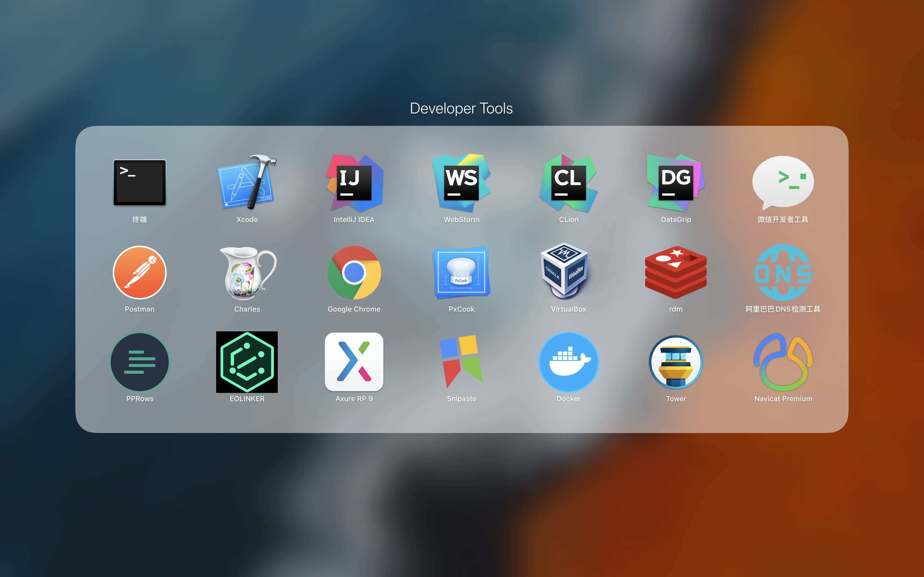The width and height of the screenshot is (924, 577).
Task: Launch Charles proxy app
Action: [247, 273]
